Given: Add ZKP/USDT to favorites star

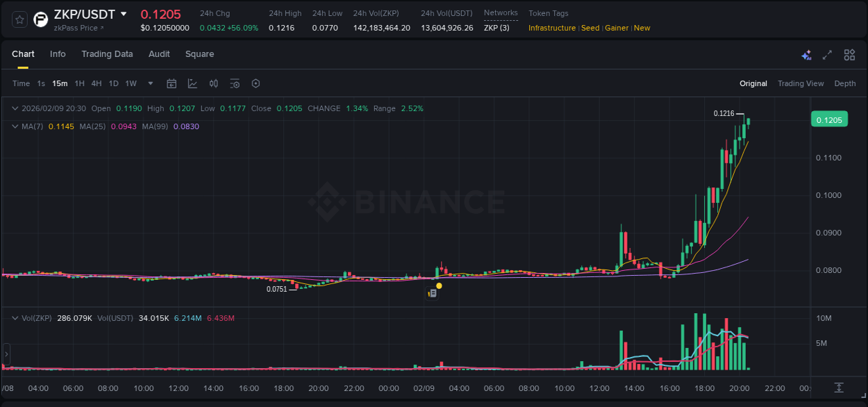Looking at the screenshot, I should coord(19,19).
